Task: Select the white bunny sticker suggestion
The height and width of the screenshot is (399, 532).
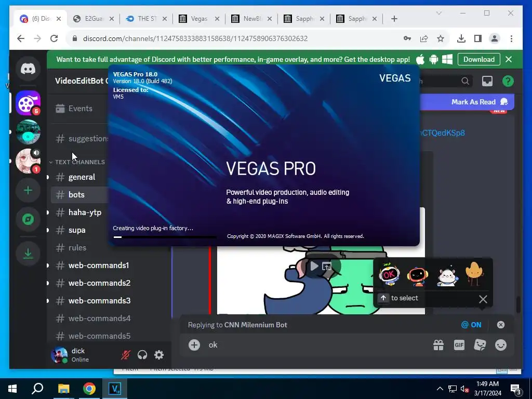Action: pos(447,275)
